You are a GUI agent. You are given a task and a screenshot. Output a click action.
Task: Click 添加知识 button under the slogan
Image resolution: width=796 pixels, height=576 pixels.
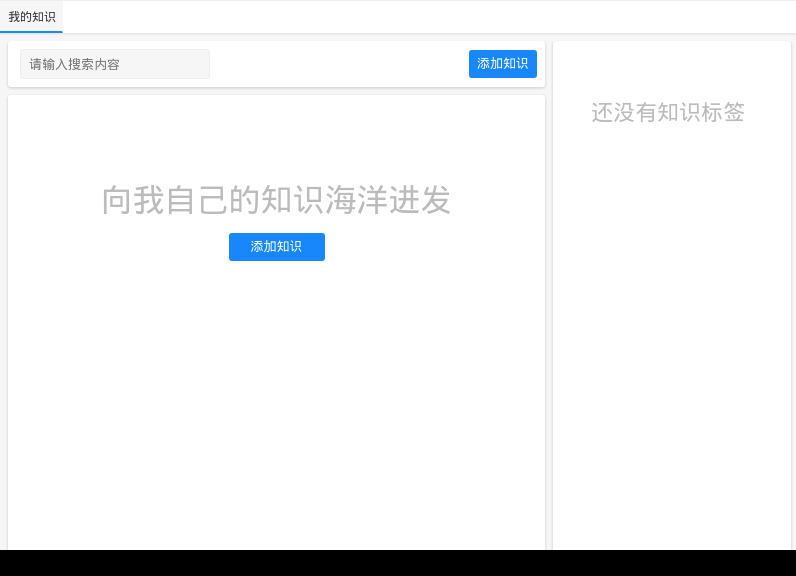click(x=277, y=247)
